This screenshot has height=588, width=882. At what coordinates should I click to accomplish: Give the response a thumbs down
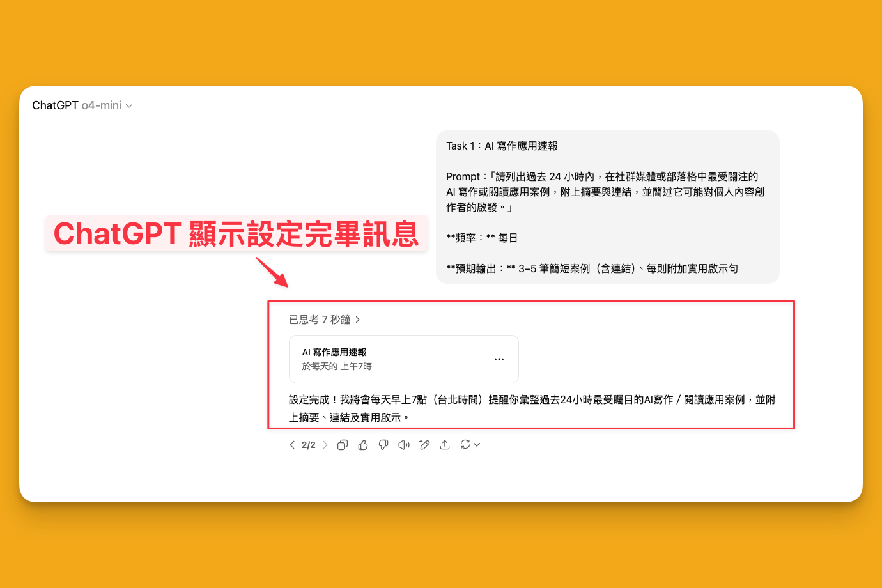click(x=383, y=445)
